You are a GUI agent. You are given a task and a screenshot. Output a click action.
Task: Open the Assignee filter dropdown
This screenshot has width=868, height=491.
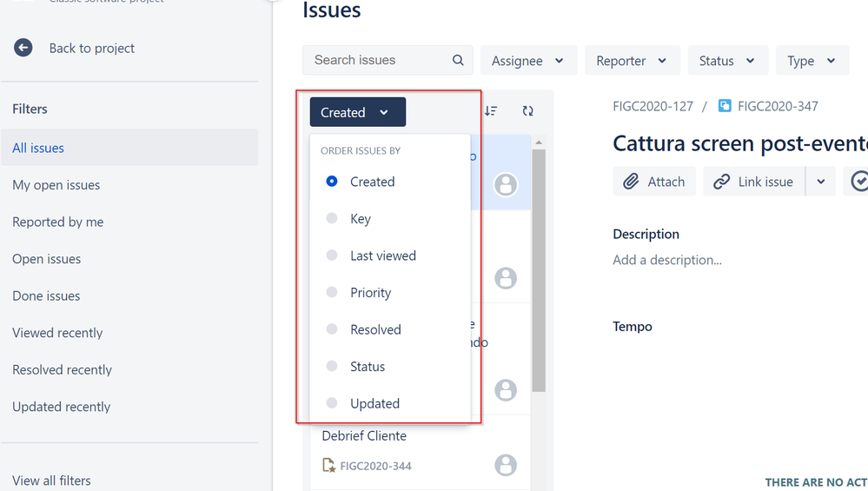[x=528, y=60]
